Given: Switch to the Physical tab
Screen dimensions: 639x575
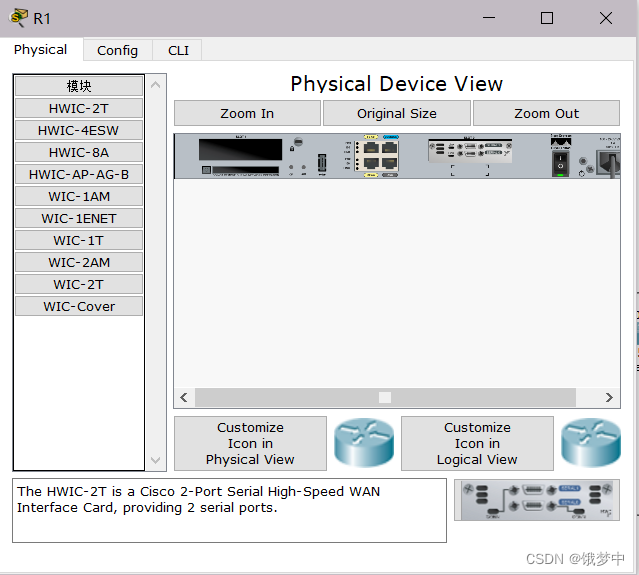Looking at the screenshot, I should (x=40, y=50).
